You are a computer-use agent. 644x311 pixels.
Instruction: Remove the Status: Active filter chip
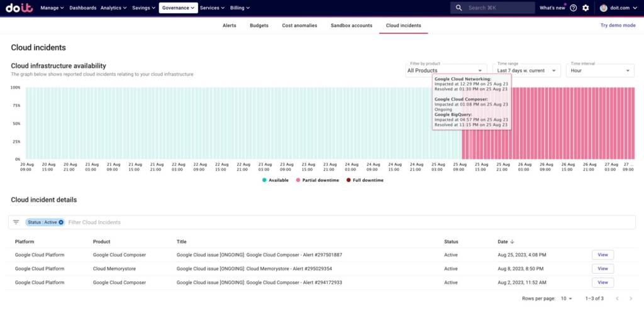[61, 222]
